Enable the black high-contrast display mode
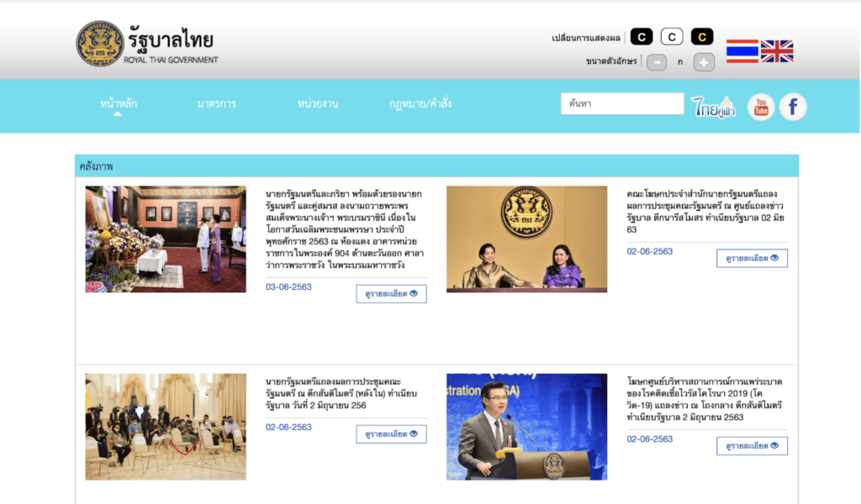Viewport: 861px width, 504px height. (x=642, y=36)
